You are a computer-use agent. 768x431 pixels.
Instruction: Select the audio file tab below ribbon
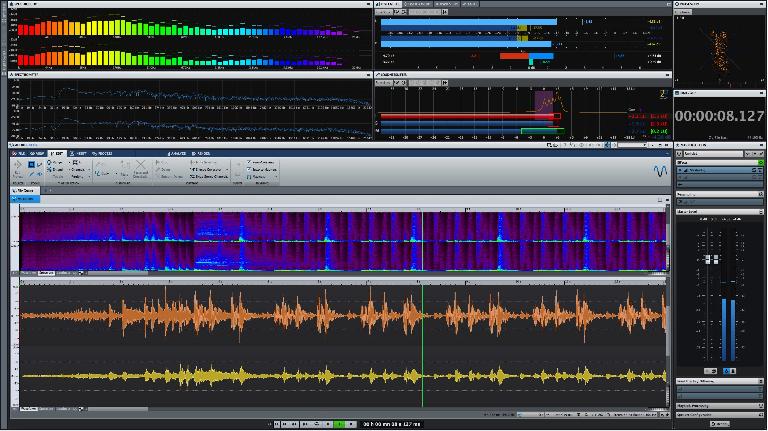coord(24,191)
